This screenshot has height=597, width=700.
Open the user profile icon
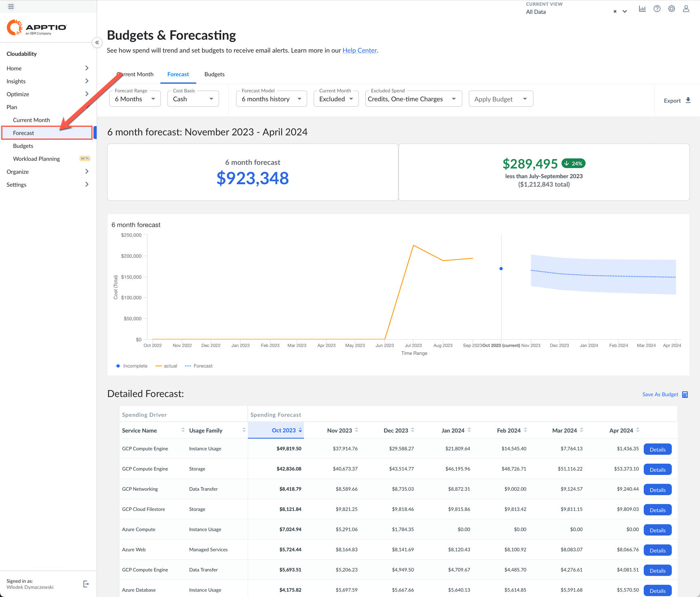pyautogui.click(x=686, y=9)
